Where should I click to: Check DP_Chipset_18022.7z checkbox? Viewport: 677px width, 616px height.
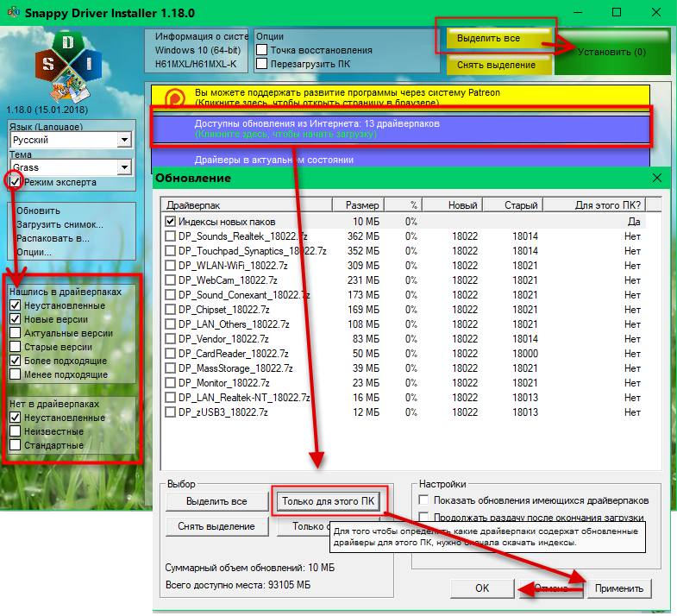point(171,310)
